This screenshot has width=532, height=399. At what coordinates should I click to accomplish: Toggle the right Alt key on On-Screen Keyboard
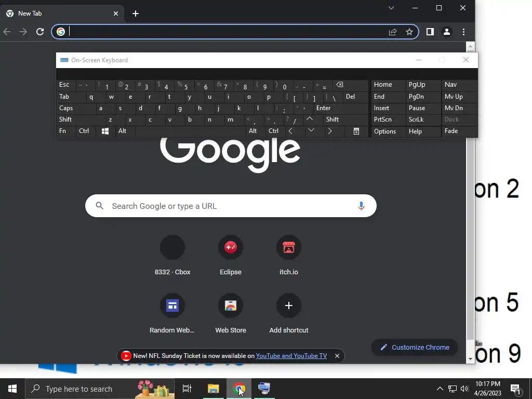[255, 131]
